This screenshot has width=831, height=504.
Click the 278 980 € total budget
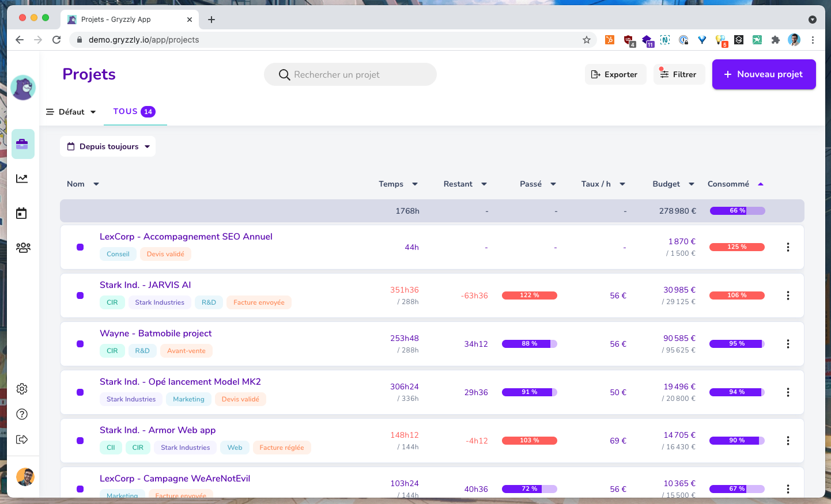[x=678, y=211]
